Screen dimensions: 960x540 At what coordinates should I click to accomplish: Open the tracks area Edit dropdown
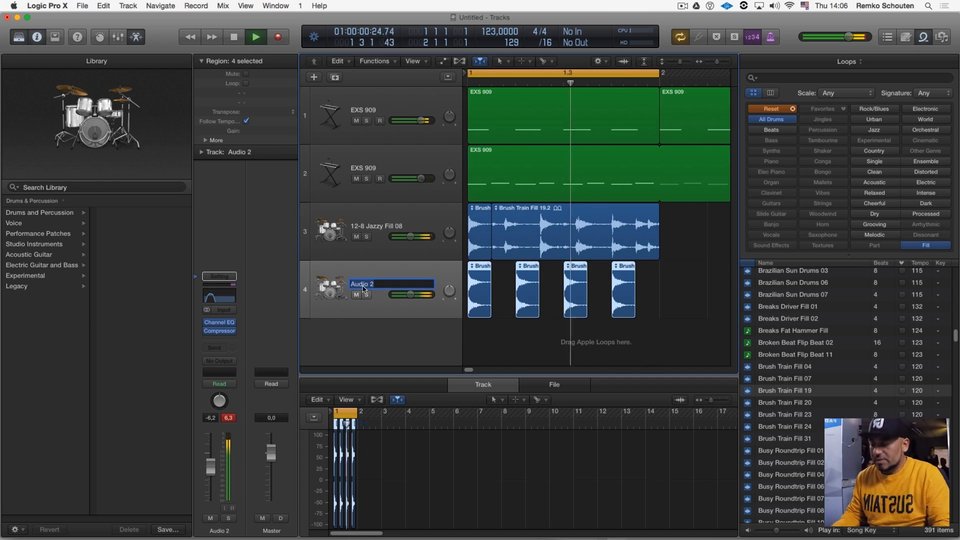(x=340, y=61)
